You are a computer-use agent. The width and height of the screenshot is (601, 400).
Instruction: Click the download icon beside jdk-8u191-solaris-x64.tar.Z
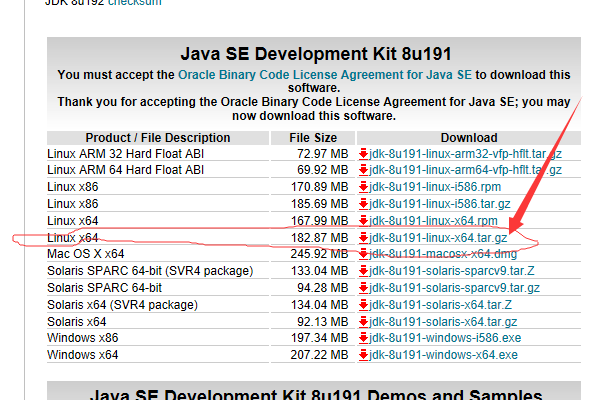[x=363, y=305]
